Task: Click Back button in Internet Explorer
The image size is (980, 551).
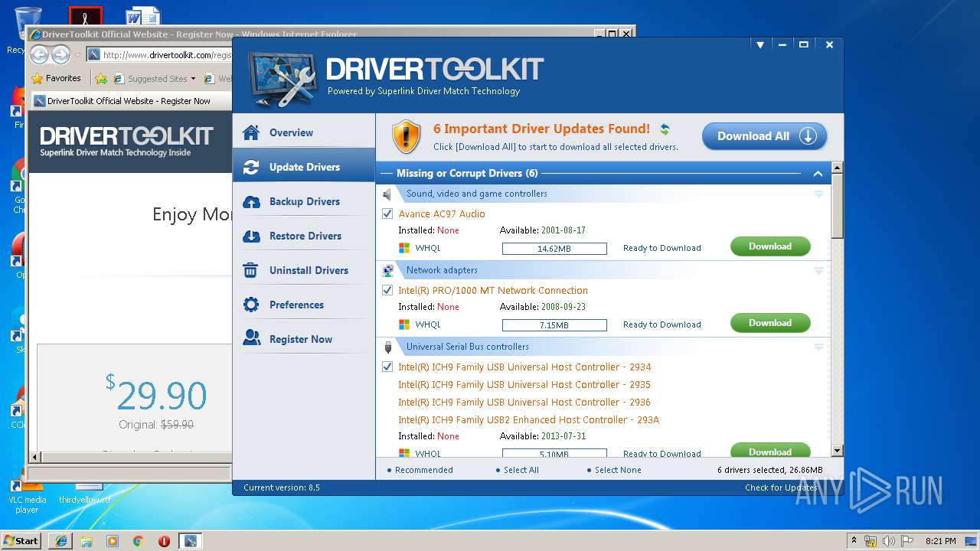Action: pyautogui.click(x=40, y=54)
